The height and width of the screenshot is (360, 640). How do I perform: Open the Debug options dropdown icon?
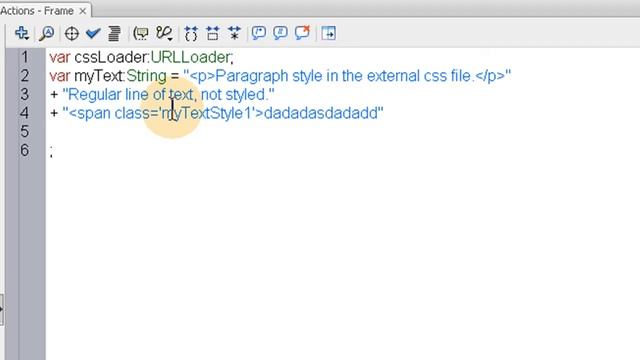point(164,33)
